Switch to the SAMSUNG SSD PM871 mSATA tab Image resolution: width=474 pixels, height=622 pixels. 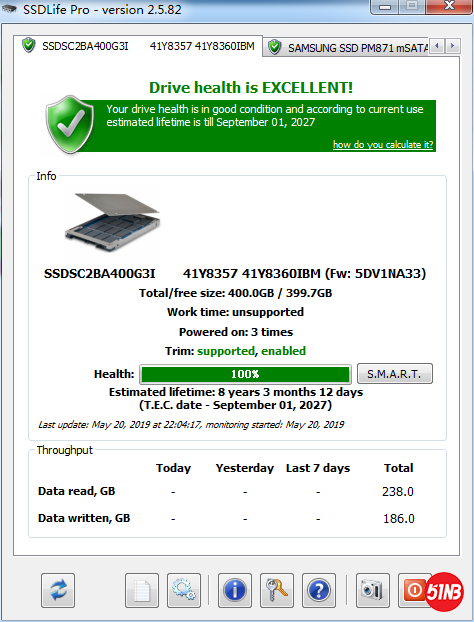pyautogui.click(x=346, y=48)
